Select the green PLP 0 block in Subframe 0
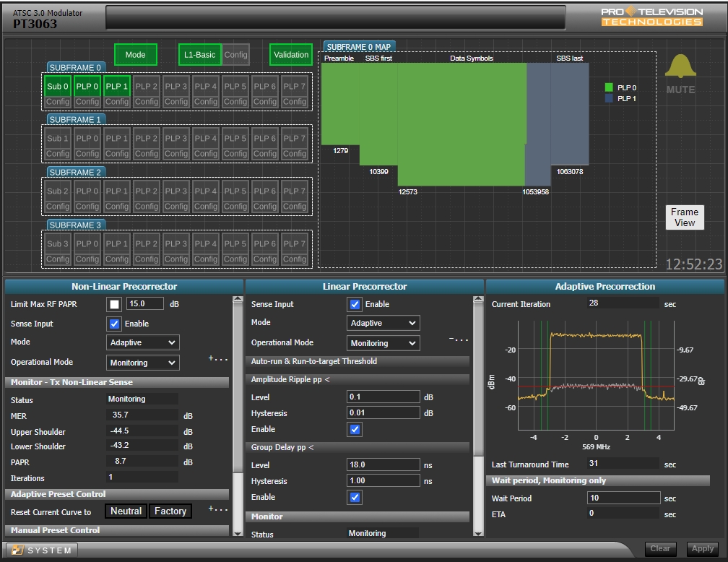This screenshot has height=562, width=728. coord(87,86)
